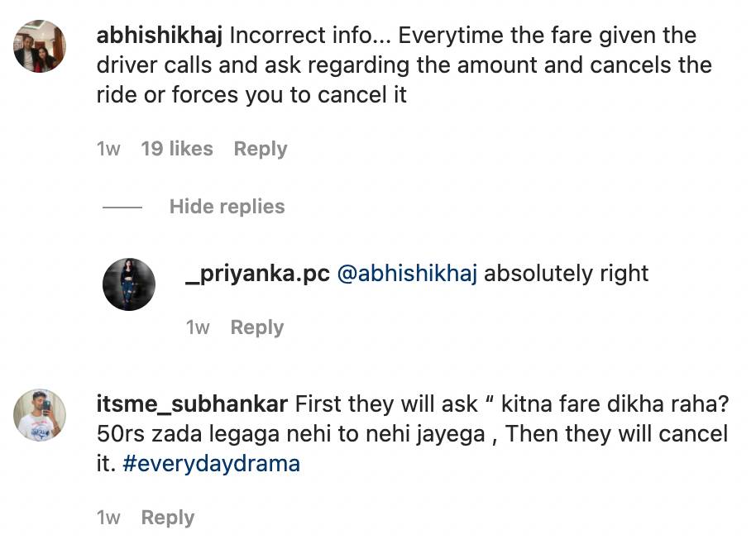Click _priyanka.pc's round avatar
This screenshot has height=549, width=756.
[x=128, y=284]
